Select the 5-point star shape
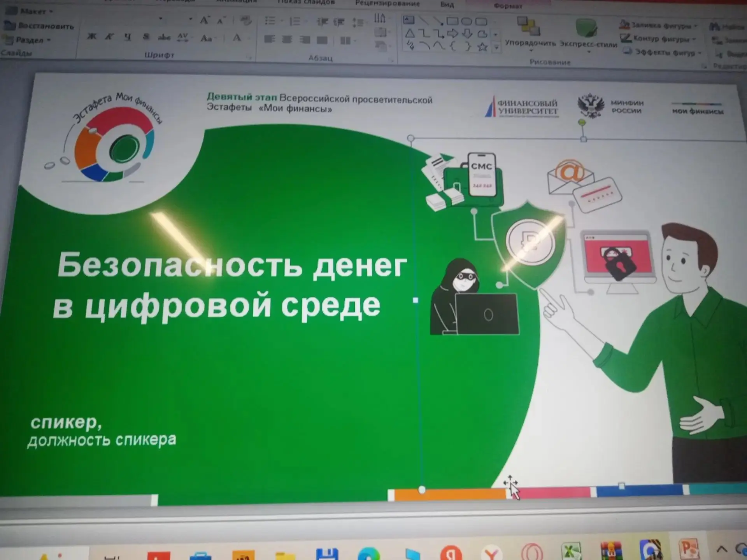Viewport: 747px width, 560px height. (482, 47)
